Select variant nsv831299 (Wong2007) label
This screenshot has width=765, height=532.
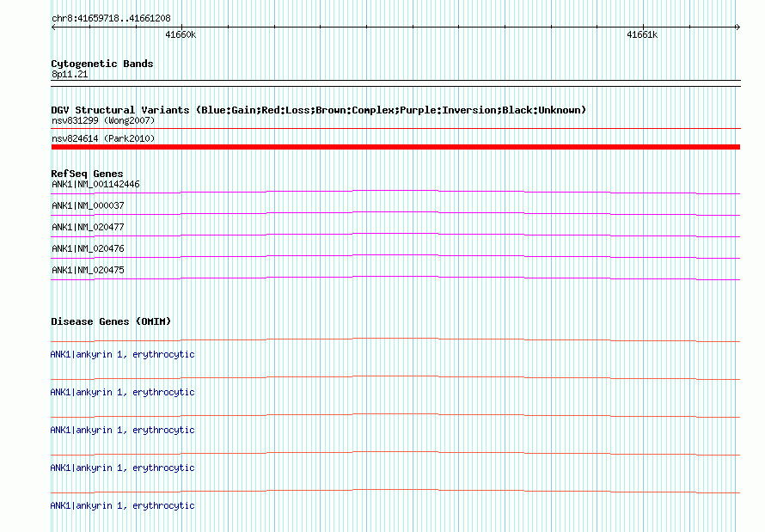(x=103, y=120)
